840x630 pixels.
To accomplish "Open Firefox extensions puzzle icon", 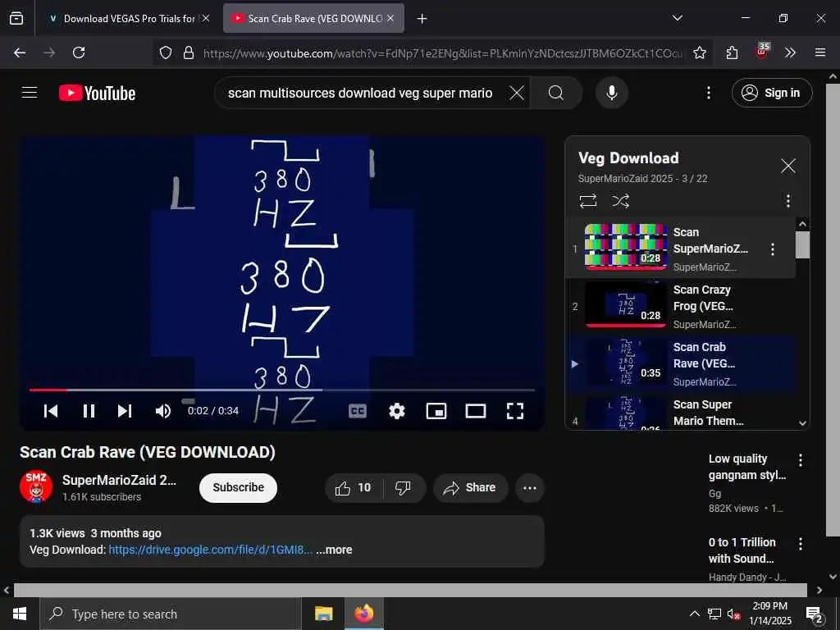I will coord(733,52).
